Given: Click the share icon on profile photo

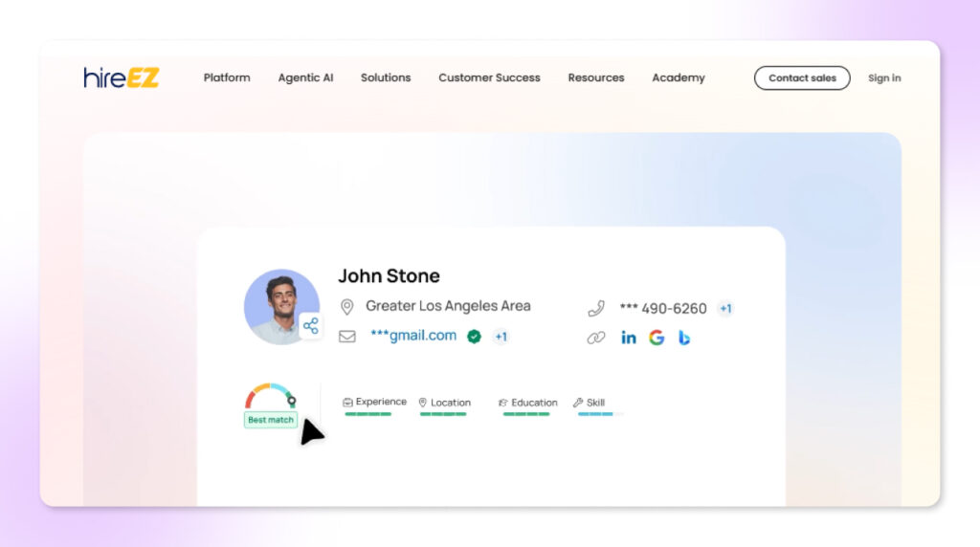Looking at the screenshot, I should tap(310, 326).
